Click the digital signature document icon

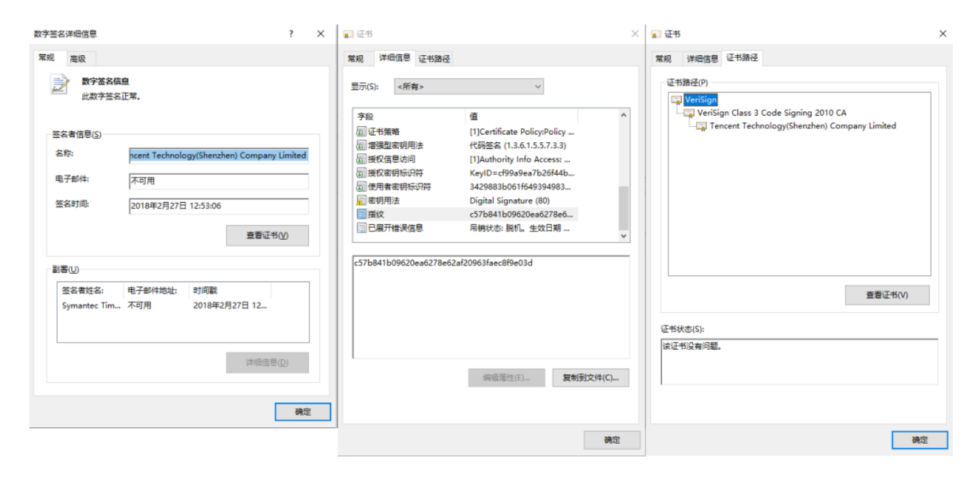point(60,84)
